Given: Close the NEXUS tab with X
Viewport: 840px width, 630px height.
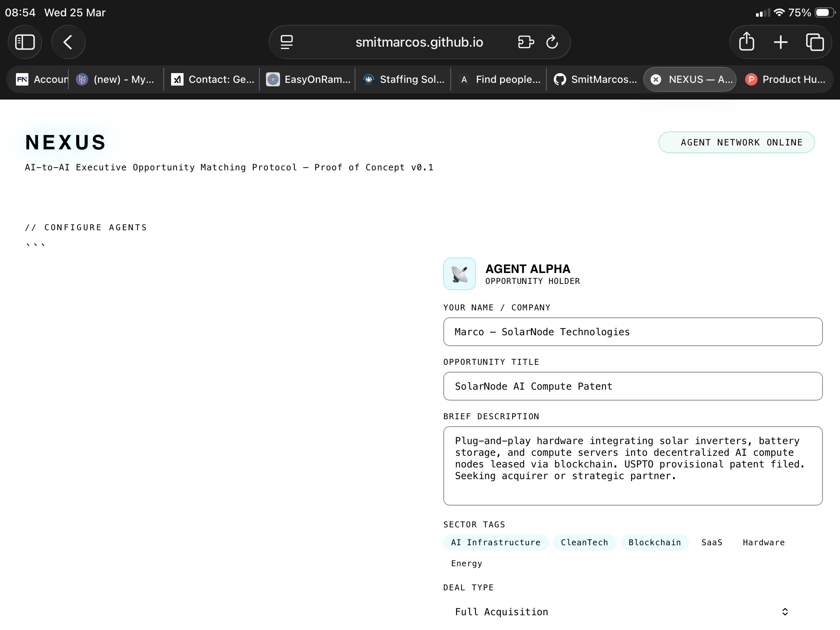Looking at the screenshot, I should click(656, 79).
